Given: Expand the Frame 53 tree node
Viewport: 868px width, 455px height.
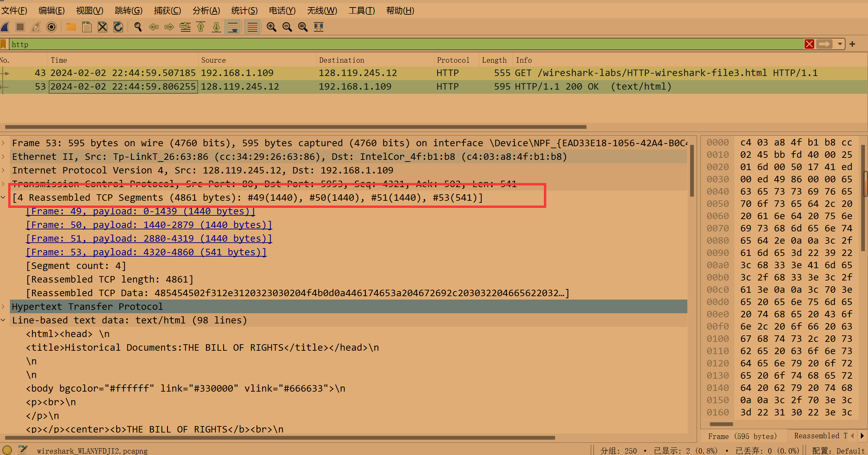Looking at the screenshot, I should coord(3,143).
